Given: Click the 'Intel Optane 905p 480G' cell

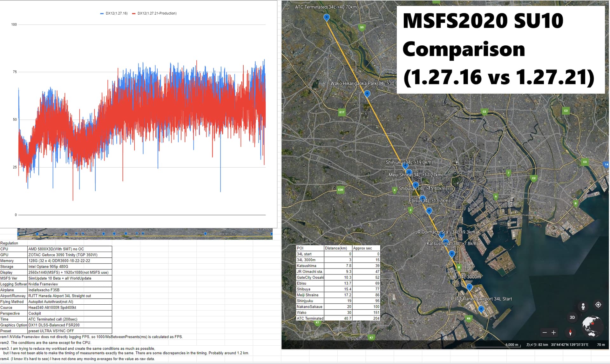Looking at the screenshot, I should coord(70,267).
